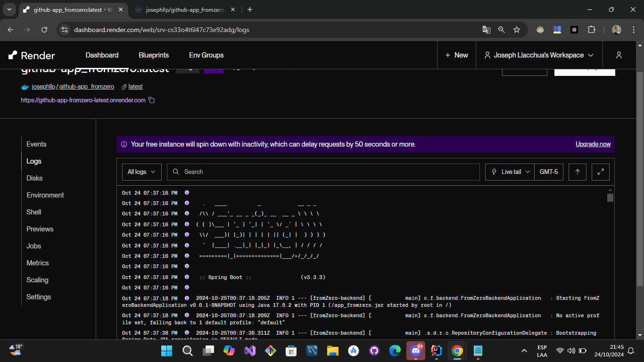This screenshot has height=362, width=644.
Task: Bookmark this page with the star icon
Action: click(517, 30)
